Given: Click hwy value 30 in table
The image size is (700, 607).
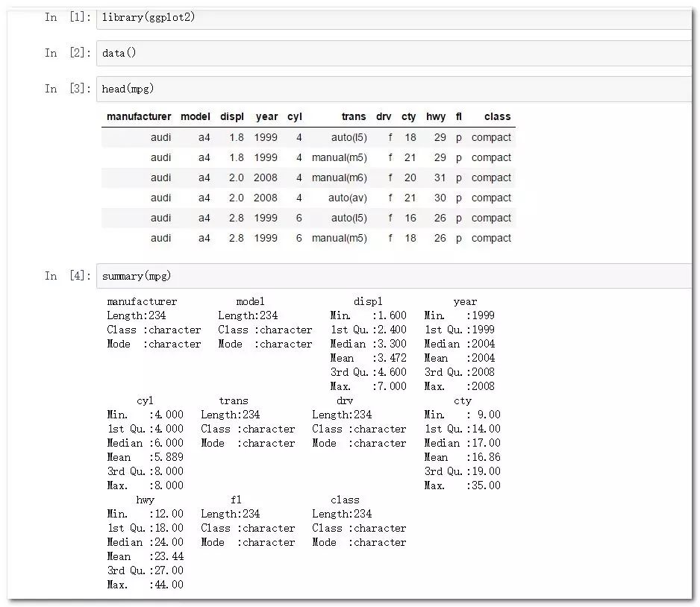Looking at the screenshot, I should 440,198.
